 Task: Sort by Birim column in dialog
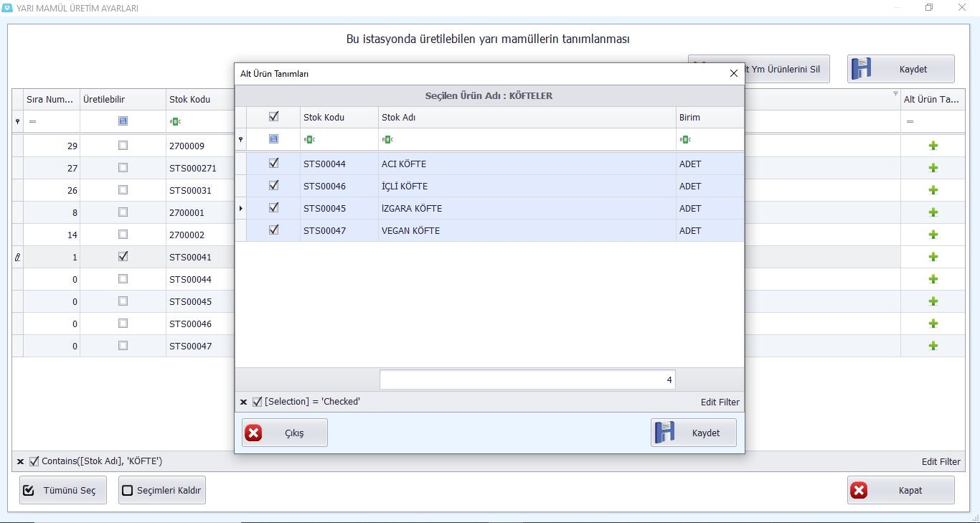[710, 117]
